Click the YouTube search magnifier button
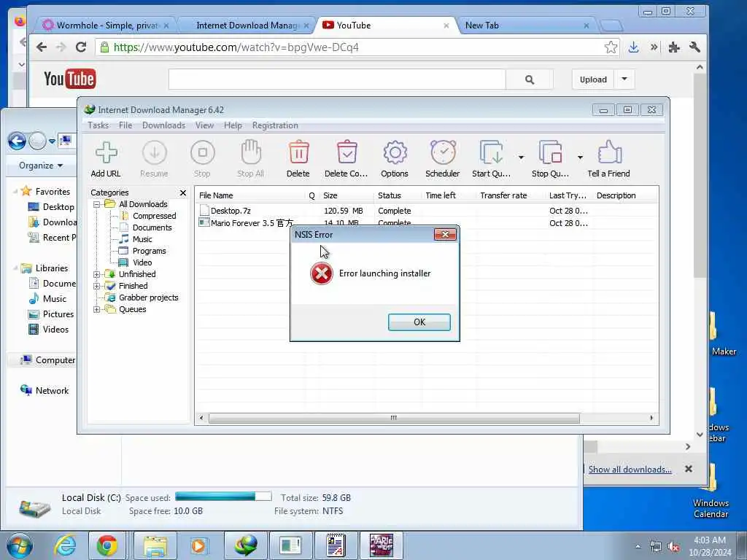This screenshot has height=560, width=747. tap(530, 79)
